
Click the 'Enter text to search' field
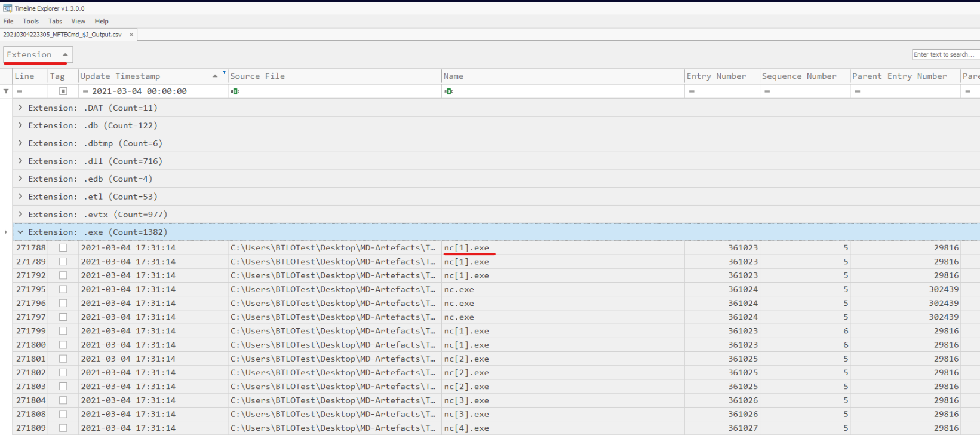coord(945,54)
